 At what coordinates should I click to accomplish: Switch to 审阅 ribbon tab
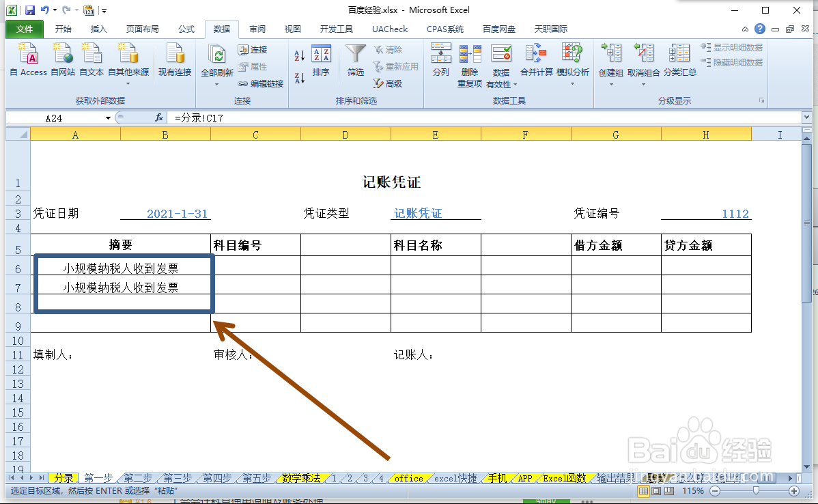tap(257, 29)
